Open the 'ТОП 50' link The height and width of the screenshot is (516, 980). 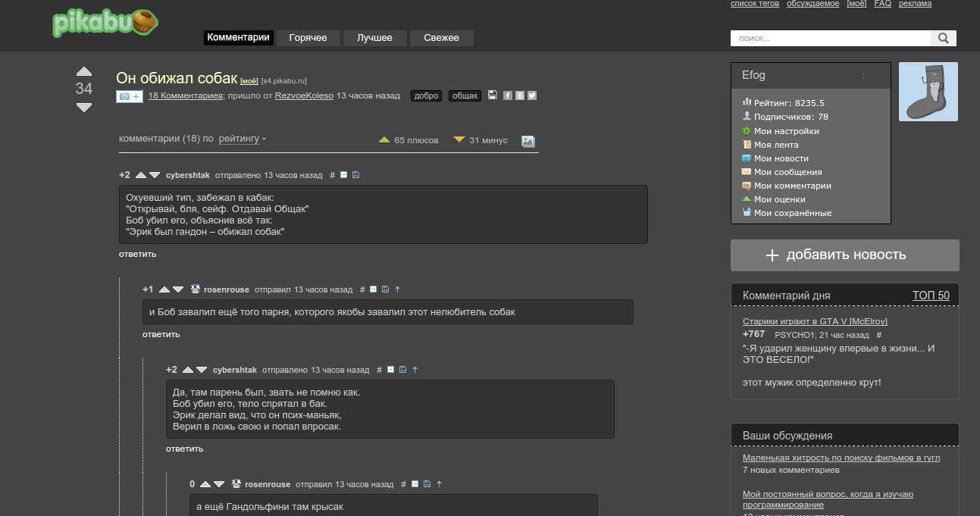pos(931,296)
